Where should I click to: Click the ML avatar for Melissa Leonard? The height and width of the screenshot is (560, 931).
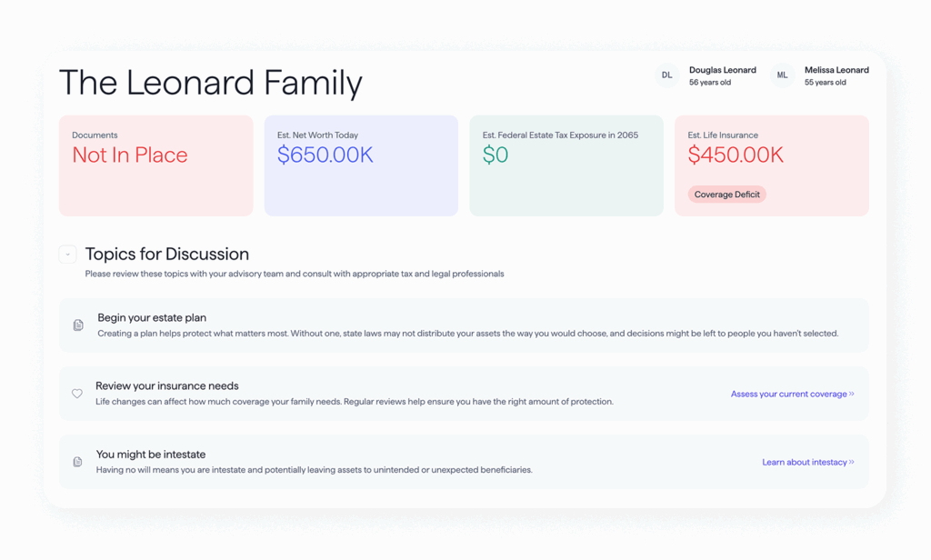click(x=782, y=75)
